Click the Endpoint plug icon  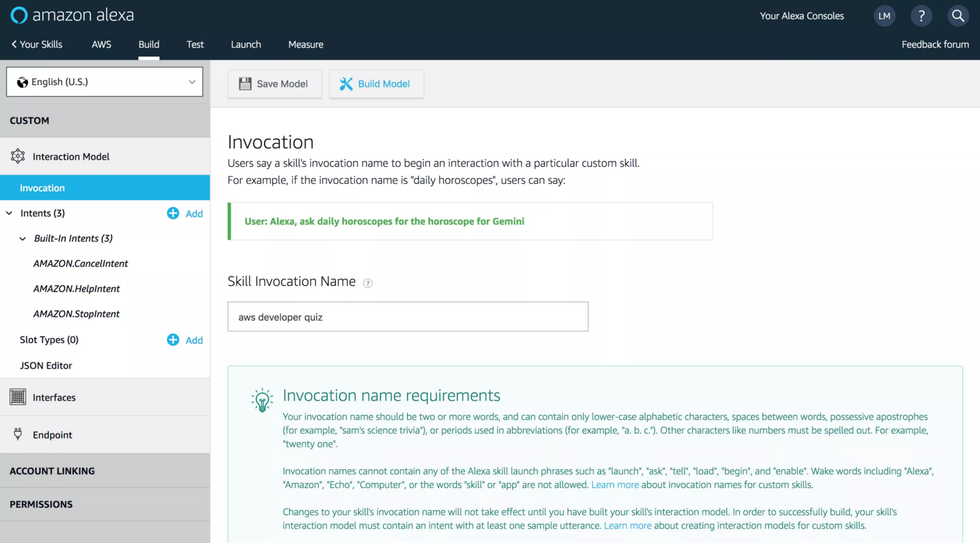point(18,434)
